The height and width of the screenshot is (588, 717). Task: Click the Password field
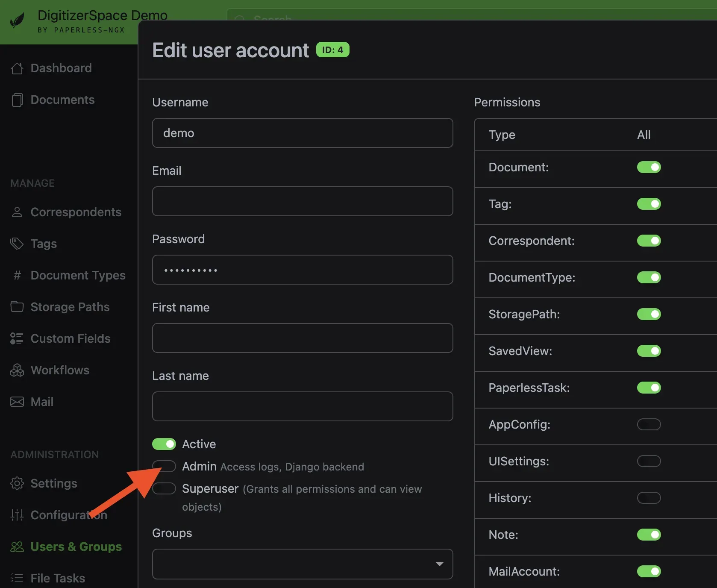coord(303,270)
